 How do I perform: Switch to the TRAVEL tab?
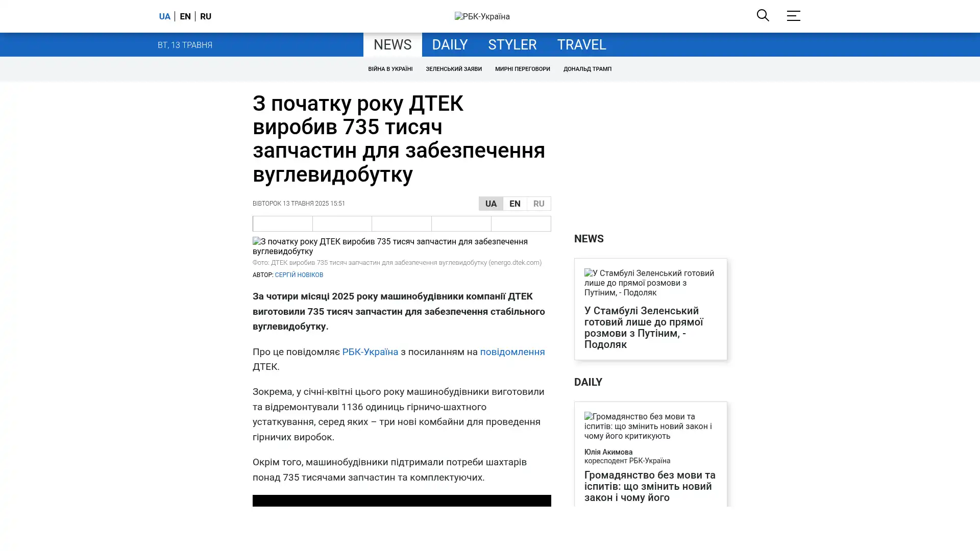pyautogui.click(x=581, y=44)
